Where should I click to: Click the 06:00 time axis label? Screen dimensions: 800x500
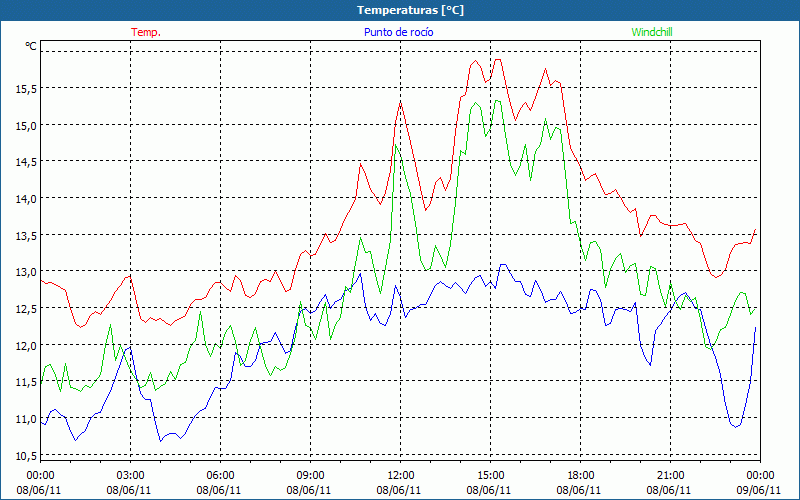[220, 476]
